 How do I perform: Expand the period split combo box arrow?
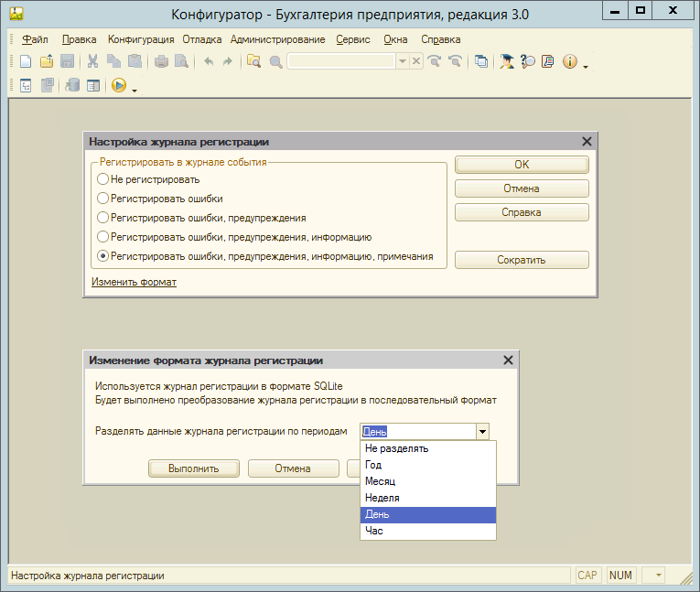point(482,432)
